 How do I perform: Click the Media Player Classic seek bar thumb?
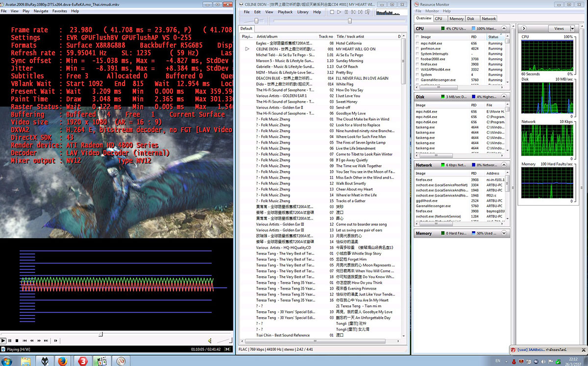[x=101, y=334]
